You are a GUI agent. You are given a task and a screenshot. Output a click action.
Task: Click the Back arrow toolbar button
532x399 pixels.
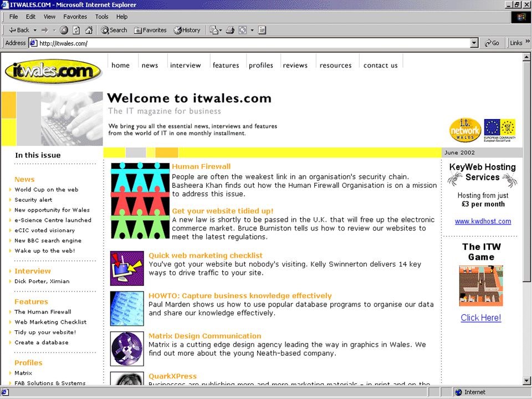coord(19,30)
